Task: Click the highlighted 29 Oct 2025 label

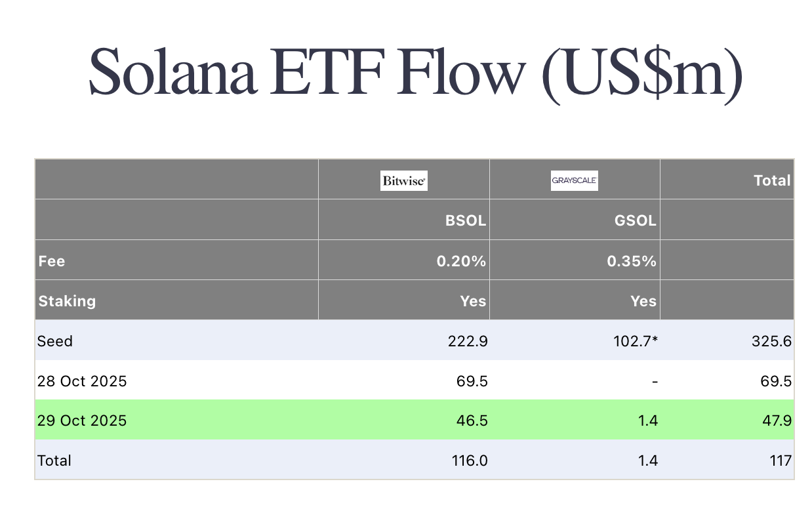Action: pyautogui.click(x=82, y=420)
